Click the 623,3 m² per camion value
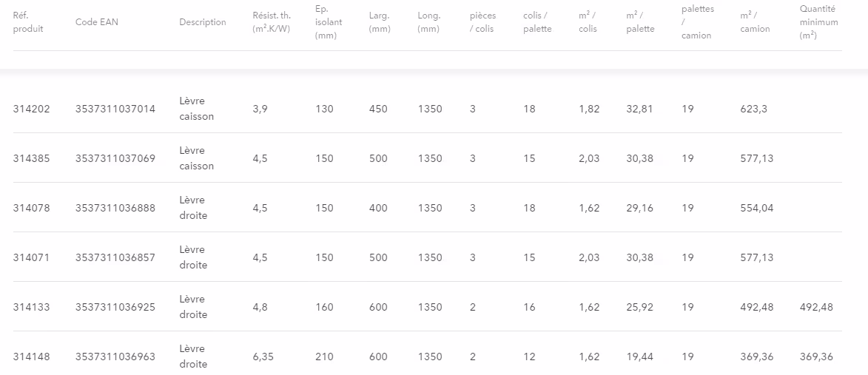This screenshot has height=375, width=868. [752, 109]
